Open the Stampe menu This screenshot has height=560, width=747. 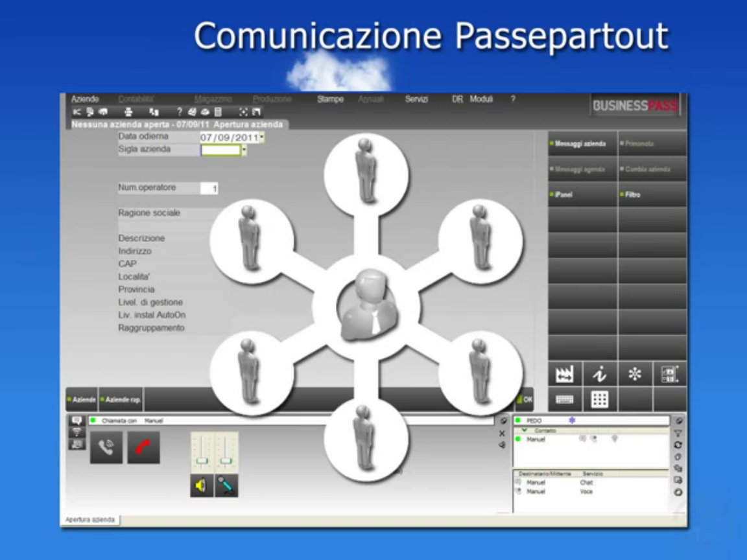330,99
